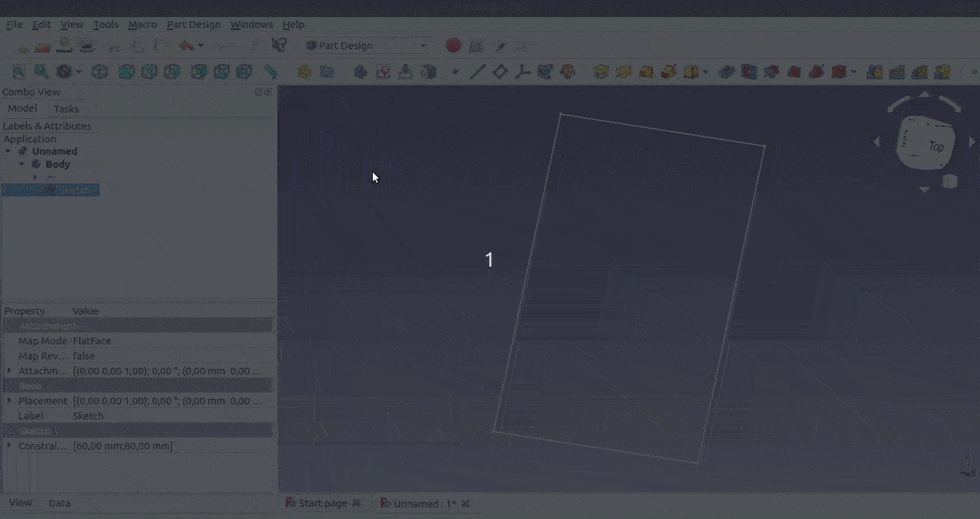Switch to isometric view

(100, 72)
